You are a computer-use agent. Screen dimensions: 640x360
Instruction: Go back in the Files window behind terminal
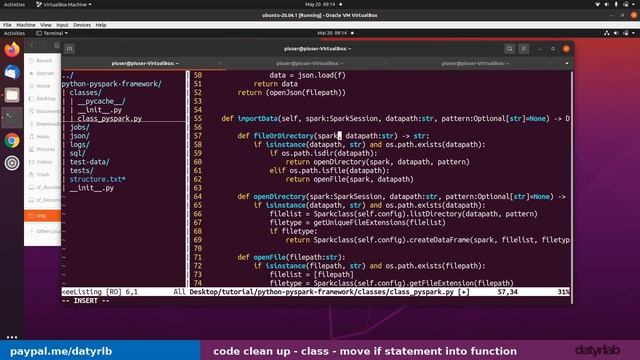[32, 45]
